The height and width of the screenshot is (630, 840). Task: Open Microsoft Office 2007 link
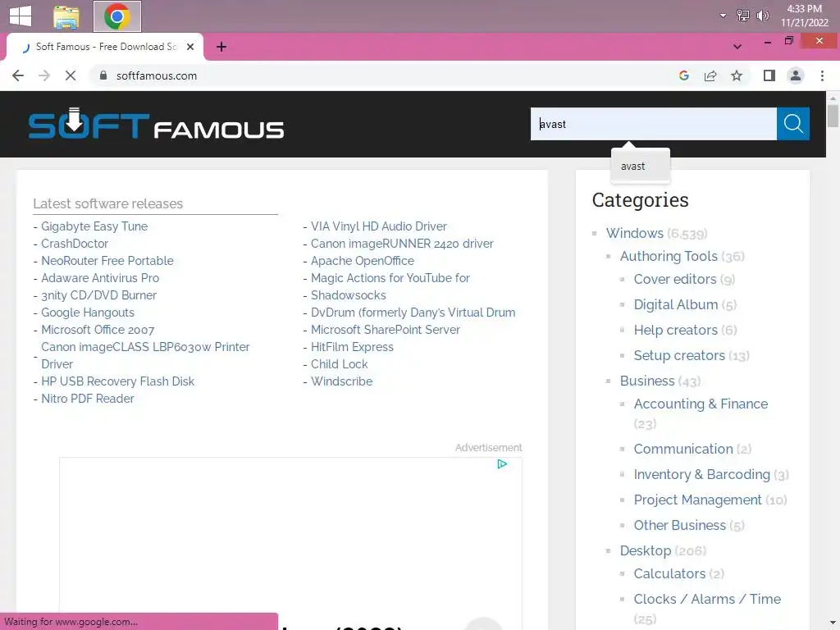[98, 330]
